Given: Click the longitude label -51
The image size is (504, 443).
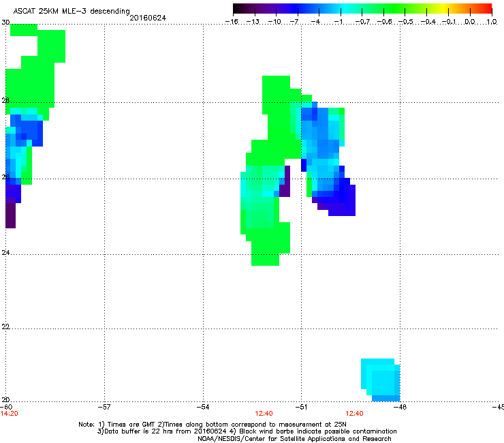Looking at the screenshot, I should pyautogui.click(x=301, y=407).
